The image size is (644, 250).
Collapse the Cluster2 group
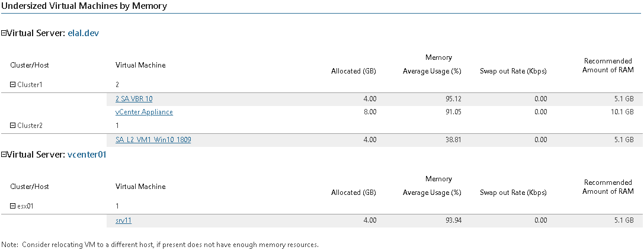point(13,126)
